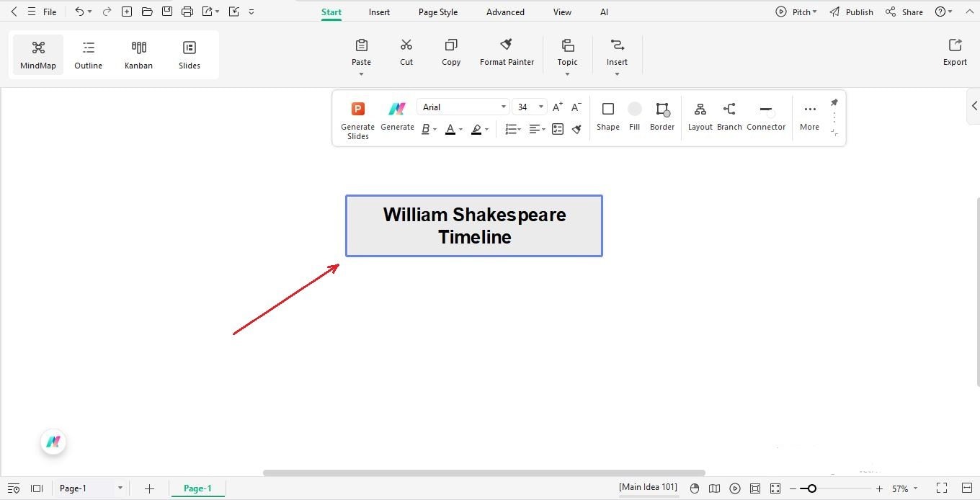Click the task check icon in quick toolbar

pyautogui.click(x=234, y=12)
